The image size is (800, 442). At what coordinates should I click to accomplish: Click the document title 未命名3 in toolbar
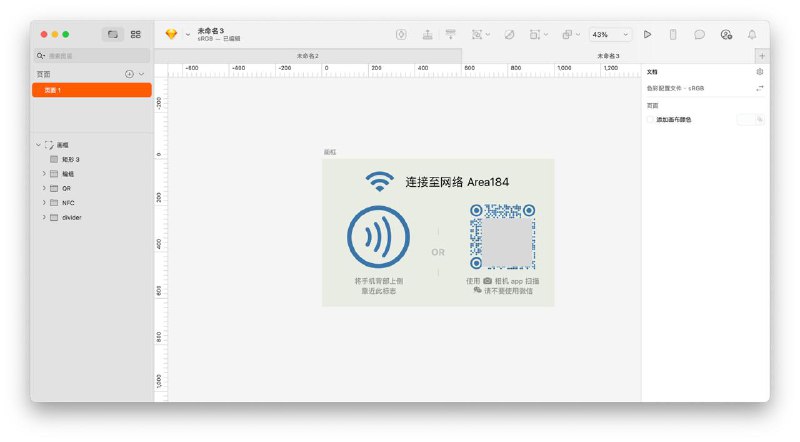[x=211, y=31]
